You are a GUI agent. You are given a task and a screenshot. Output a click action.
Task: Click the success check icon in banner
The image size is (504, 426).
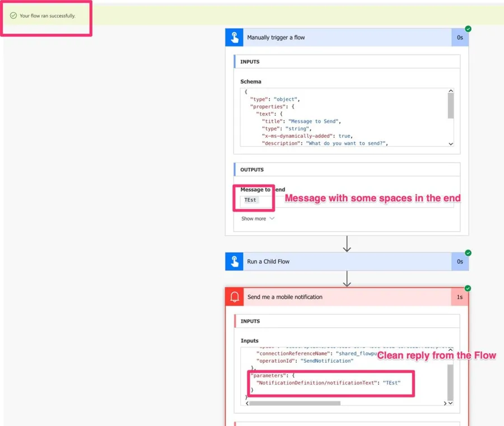tap(13, 16)
